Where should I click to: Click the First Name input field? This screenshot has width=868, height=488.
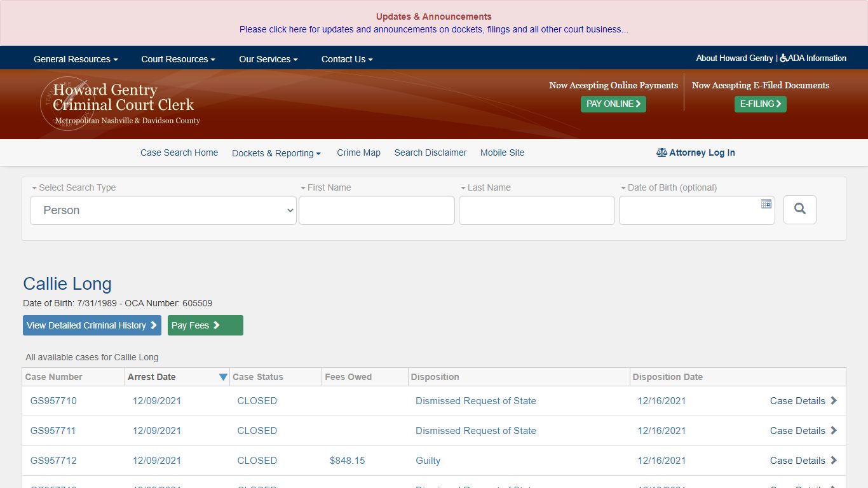pos(377,210)
